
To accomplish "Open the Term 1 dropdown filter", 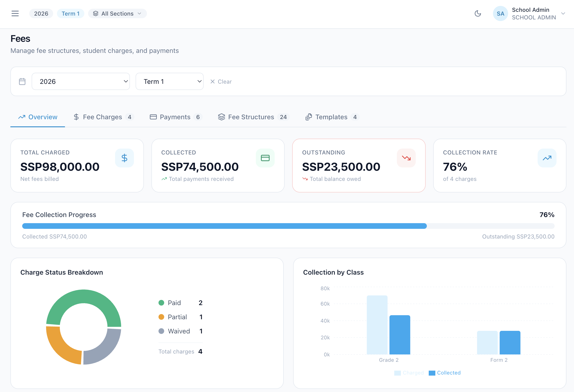I will 169,81.
